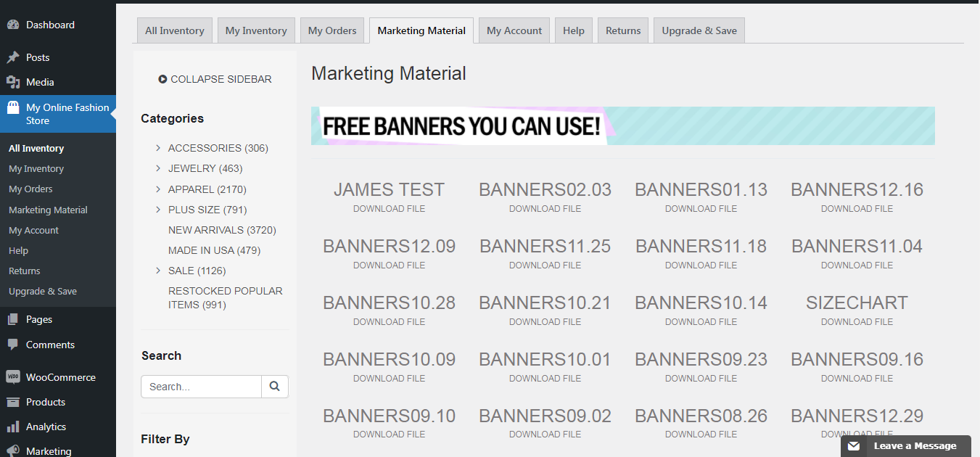Select the NEW ARRIVALS (3720) category
Viewport: 980px width, 457px height.
[222, 230]
